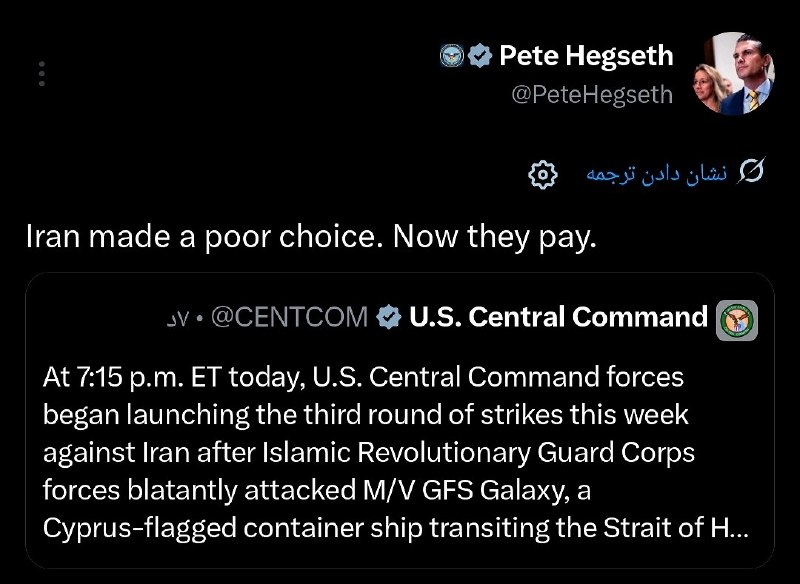800x584 pixels.
Task: Click the quoted post's timestamp before the @CENTCOM handle
Action: (x=178, y=319)
